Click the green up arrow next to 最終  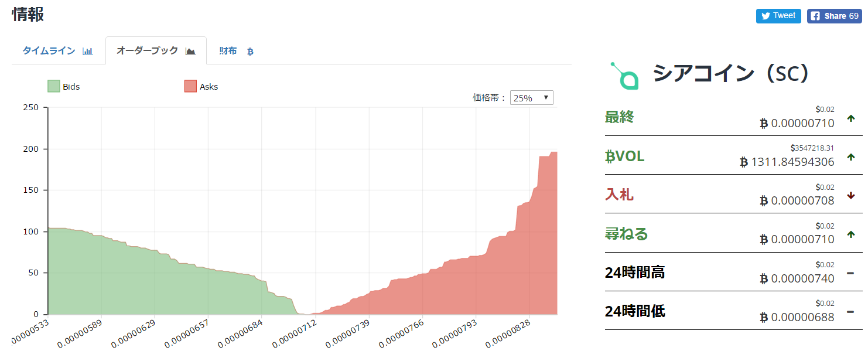pos(850,118)
